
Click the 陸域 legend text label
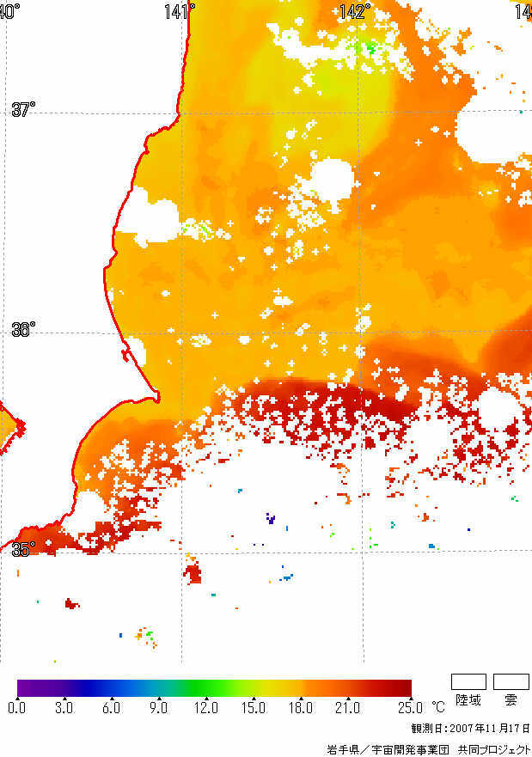coord(468,700)
